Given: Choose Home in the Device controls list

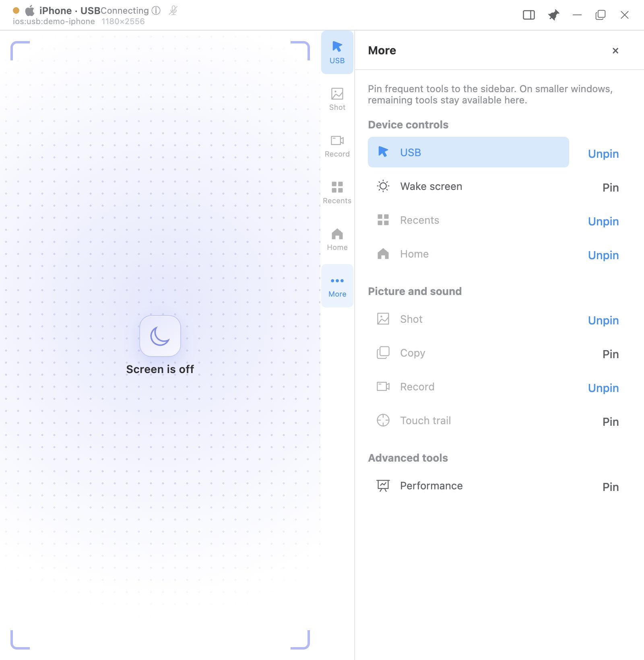Looking at the screenshot, I should coord(469,254).
